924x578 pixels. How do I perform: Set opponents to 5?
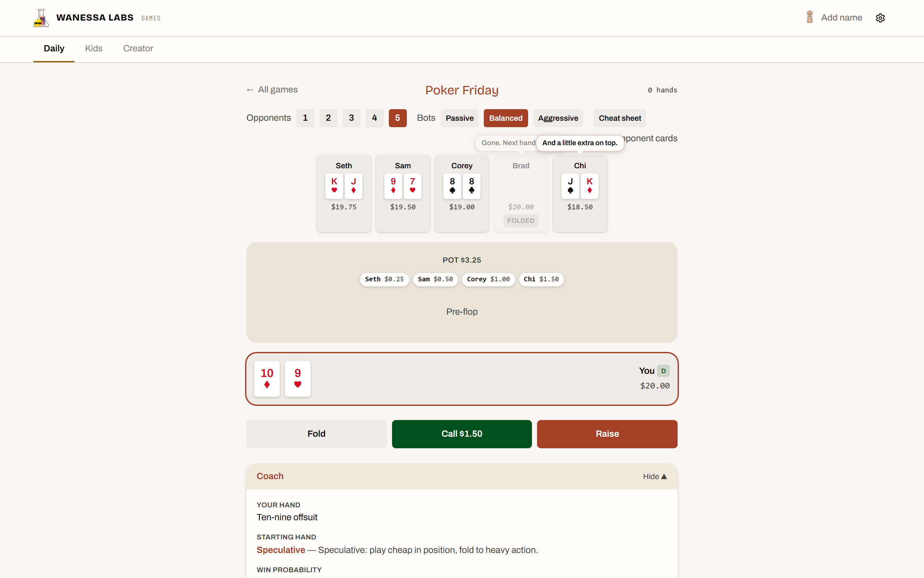click(x=398, y=118)
